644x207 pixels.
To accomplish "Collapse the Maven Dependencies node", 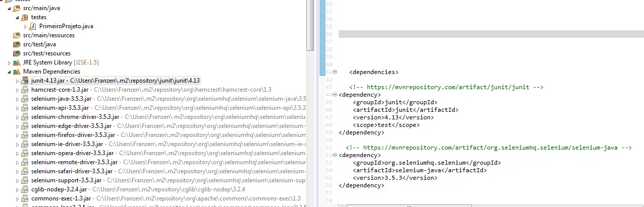I will tap(9, 72).
